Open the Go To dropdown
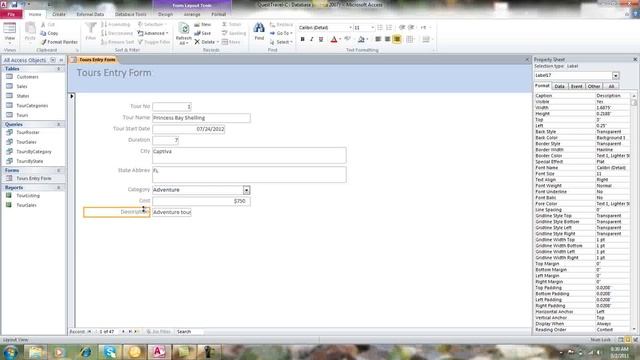This screenshot has height=360, width=640. pyautogui.click(x=281, y=33)
